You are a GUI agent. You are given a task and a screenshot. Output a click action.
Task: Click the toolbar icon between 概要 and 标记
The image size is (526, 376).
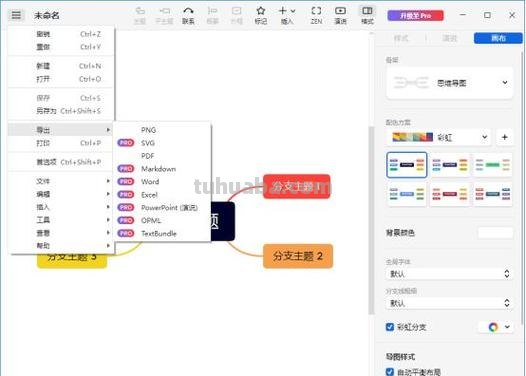click(236, 15)
